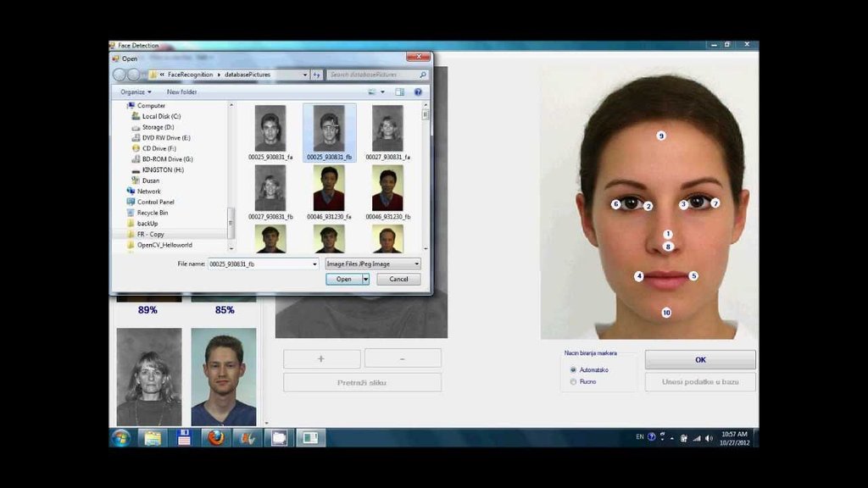Select the Rucno radio button
This screenshot has width=868, height=488.
click(574, 382)
